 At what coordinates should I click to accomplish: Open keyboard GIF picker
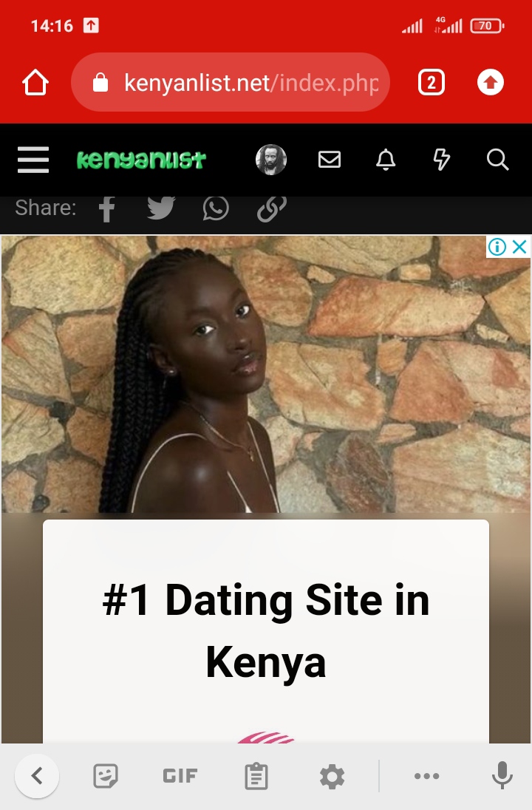coord(180,776)
